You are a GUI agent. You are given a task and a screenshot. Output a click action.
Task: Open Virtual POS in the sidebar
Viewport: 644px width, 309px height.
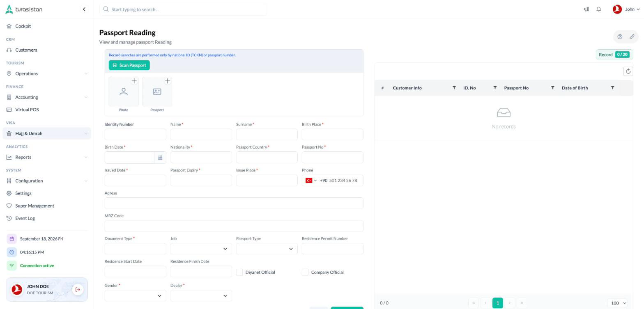pos(47,110)
